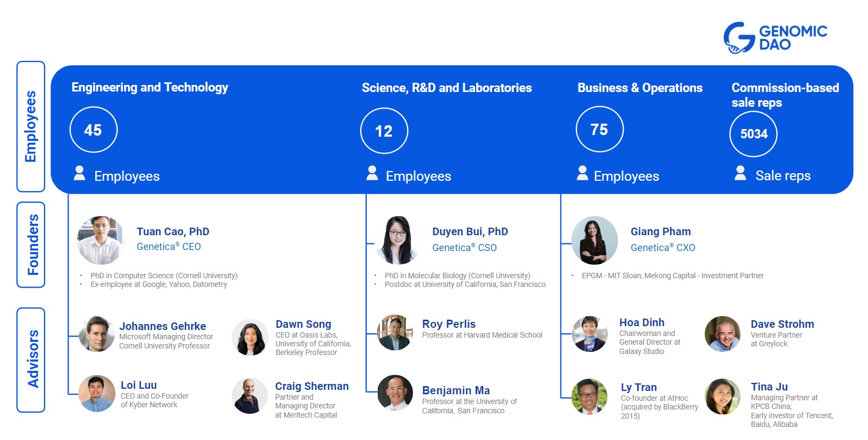This screenshot has width=868, height=440.
Task: Click Tina Ju's portrait
Action: (723, 396)
